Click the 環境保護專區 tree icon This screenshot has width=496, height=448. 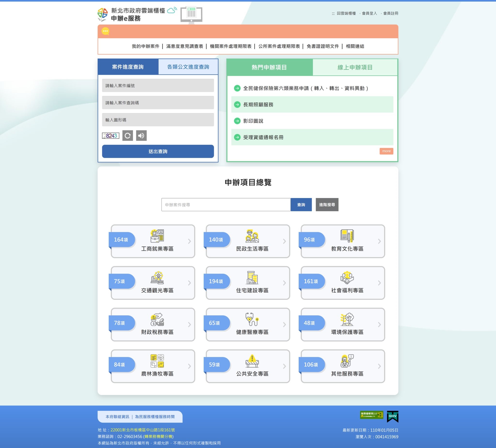click(347, 319)
